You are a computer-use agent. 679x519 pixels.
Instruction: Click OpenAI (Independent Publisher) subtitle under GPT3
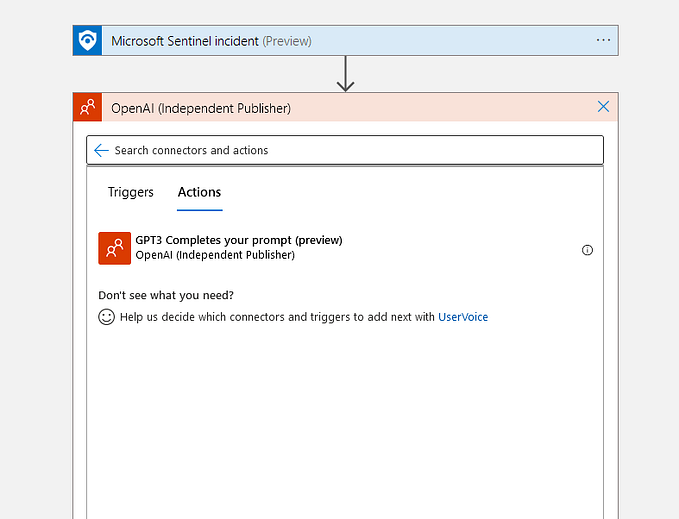tap(215, 255)
